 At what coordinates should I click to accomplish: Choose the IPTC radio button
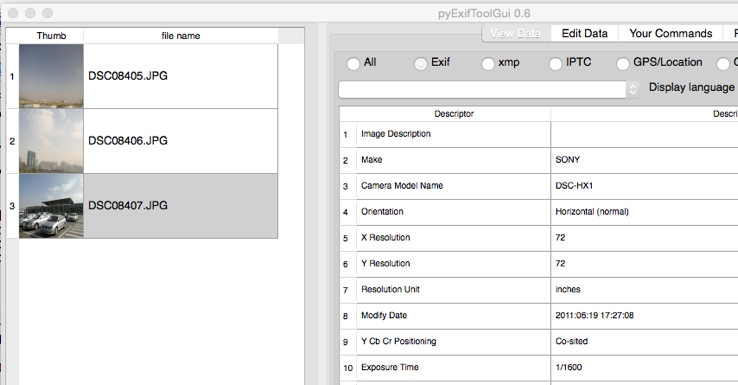pyautogui.click(x=556, y=63)
